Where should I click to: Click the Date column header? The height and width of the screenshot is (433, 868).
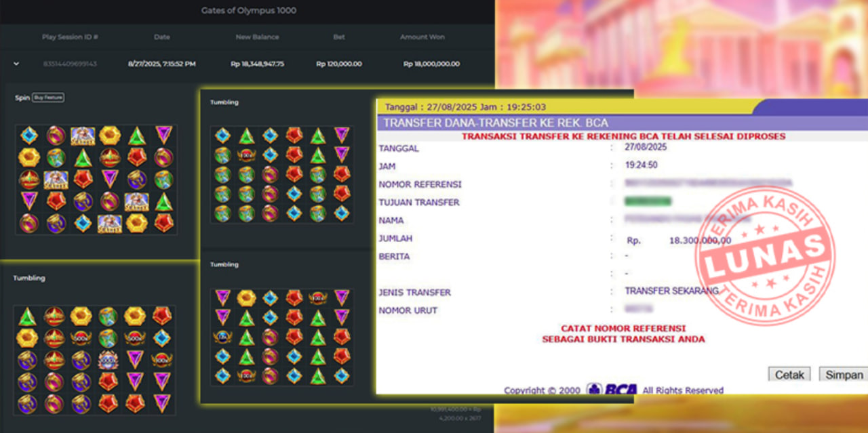162,37
